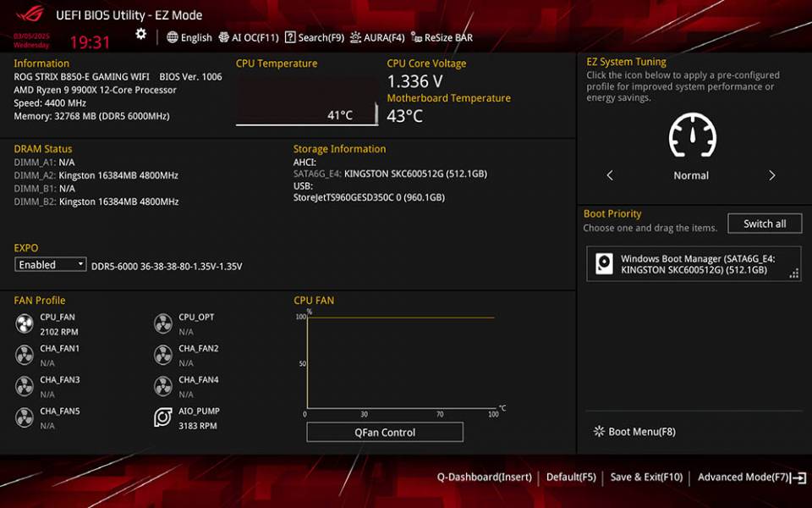Click the 2102 RPM CPU fan speed

pyautogui.click(x=59, y=332)
